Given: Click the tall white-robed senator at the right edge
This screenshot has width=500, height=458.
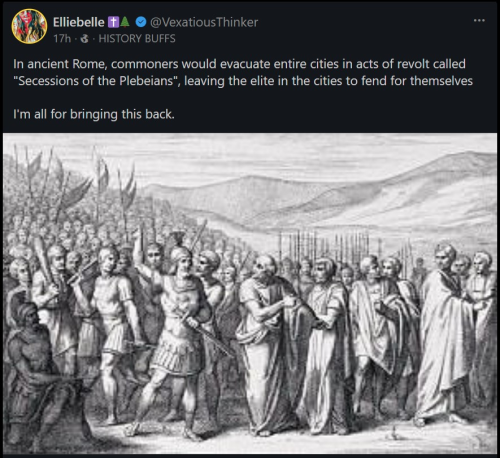Looking at the screenshot, I should coord(443,333).
